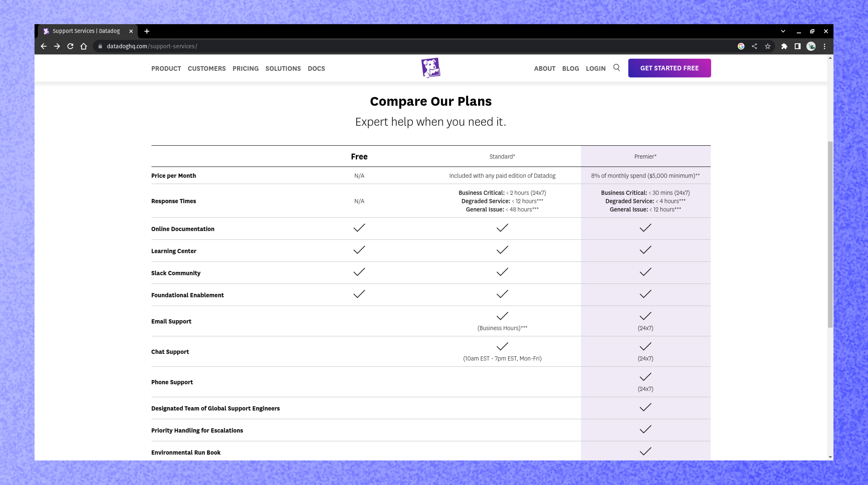Viewport: 868px width, 485px height.
Task: Open the DOCS navigation item
Action: [x=316, y=68]
